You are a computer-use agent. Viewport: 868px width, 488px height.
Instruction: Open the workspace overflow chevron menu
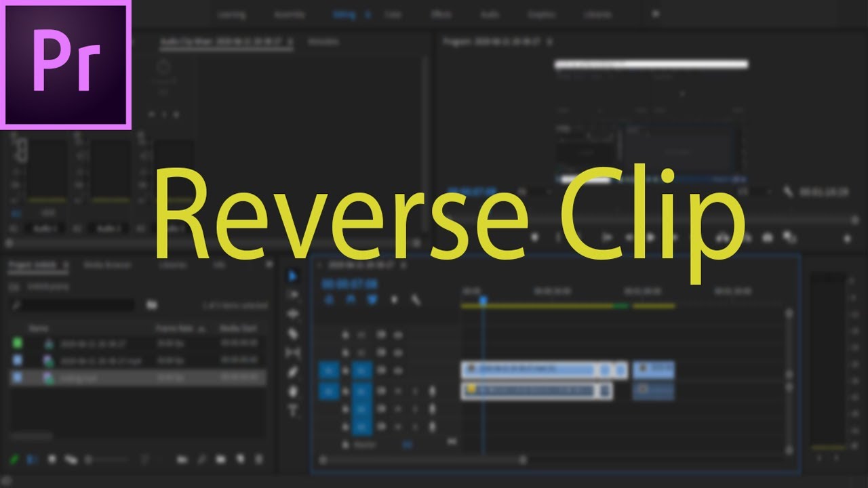tap(655, 14)
